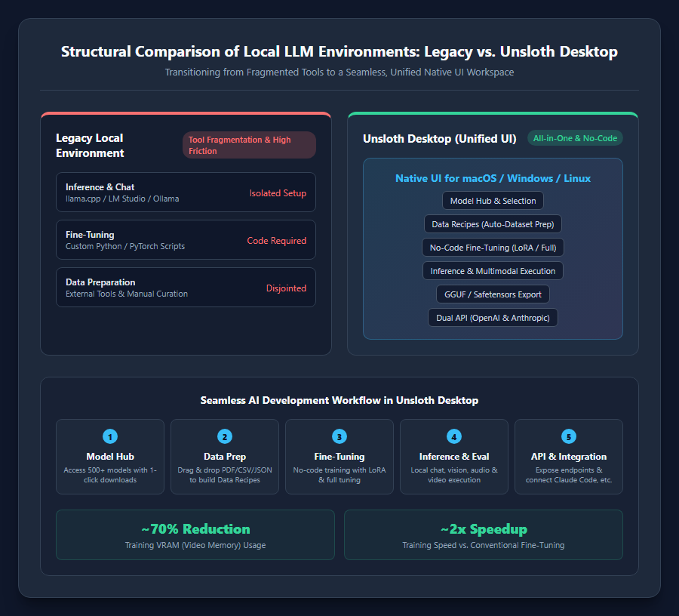The width and height of the screenshot is (679, 616).
Task: Click the Access 500+ models description
Action: 110,475
